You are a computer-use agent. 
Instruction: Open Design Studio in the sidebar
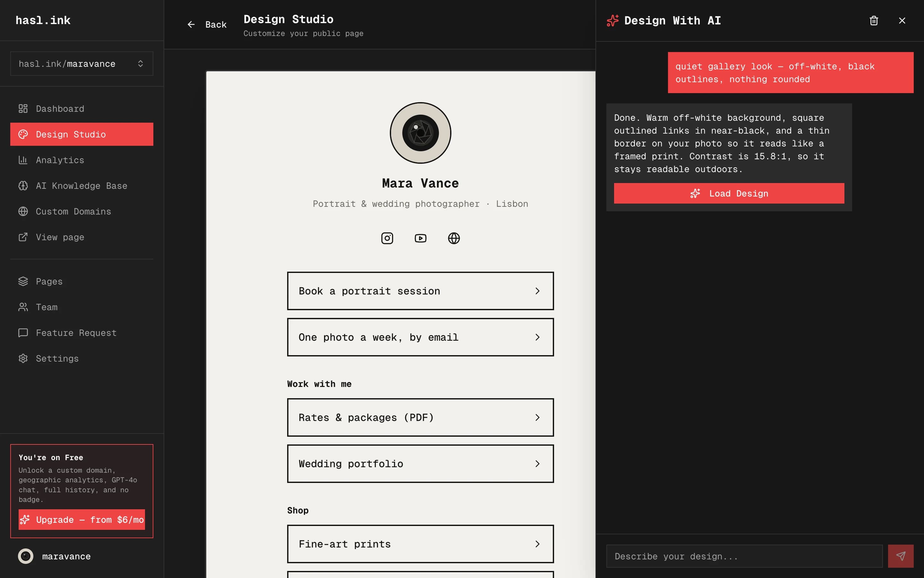(x=82, y=134)
